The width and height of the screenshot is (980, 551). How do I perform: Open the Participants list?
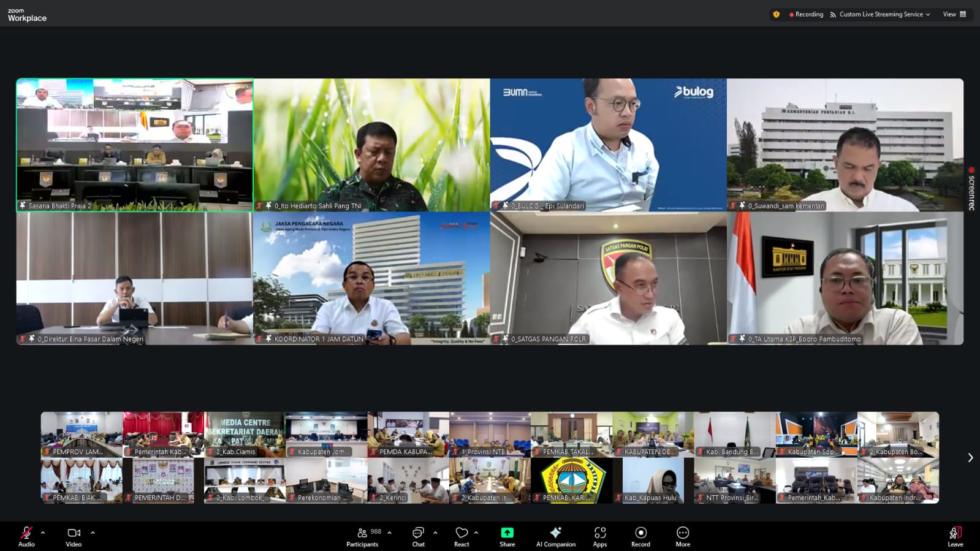pyautogui.click(x=363, y=533)
